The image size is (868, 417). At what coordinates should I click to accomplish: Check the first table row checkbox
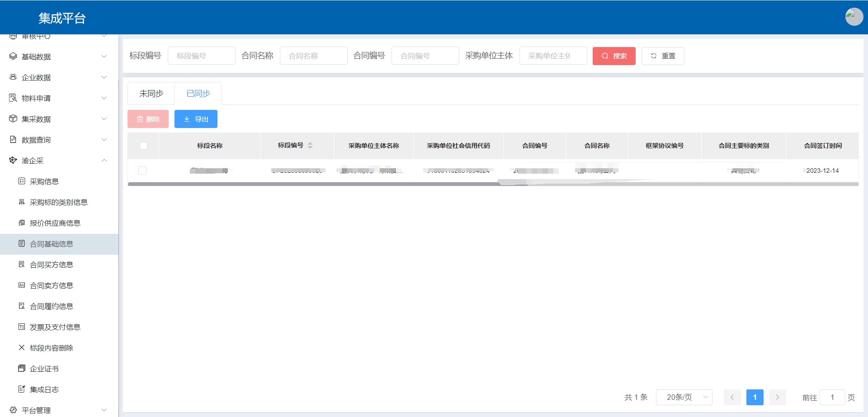(142, 171)
